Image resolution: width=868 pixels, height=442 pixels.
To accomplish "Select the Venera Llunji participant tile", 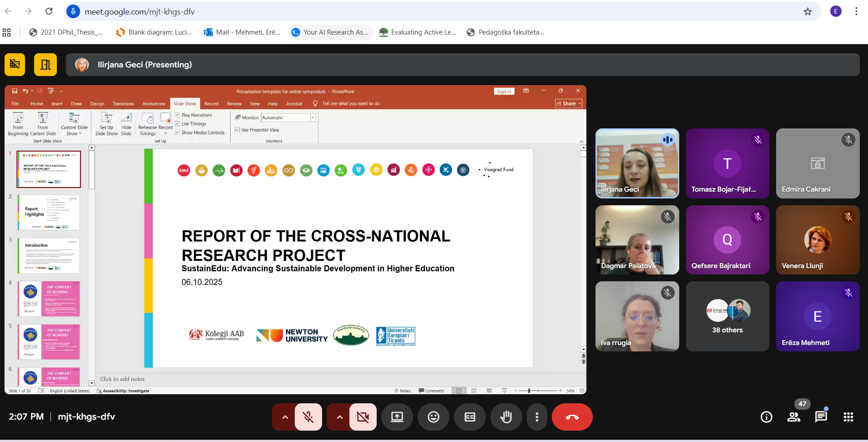I will pos(818,240).
